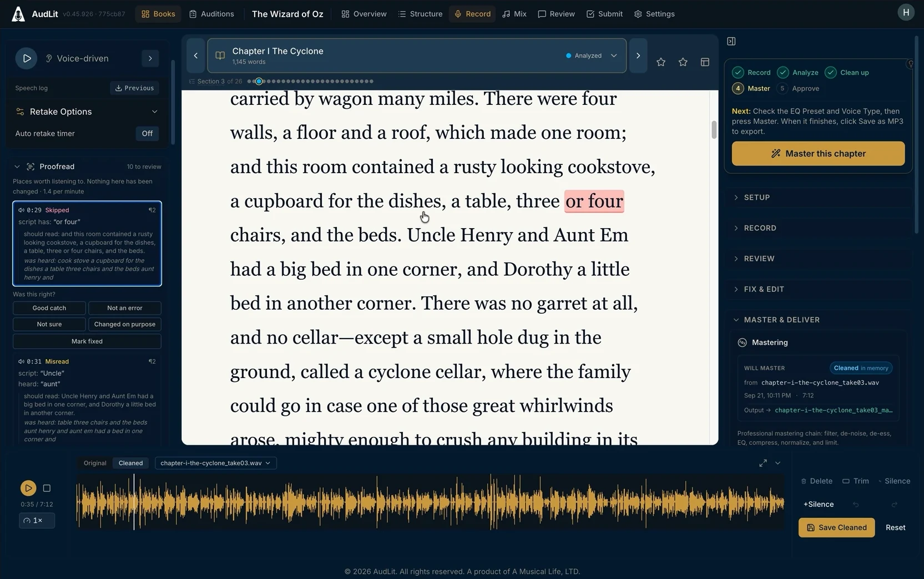Open the Submit tab

[x=604, y=14]
